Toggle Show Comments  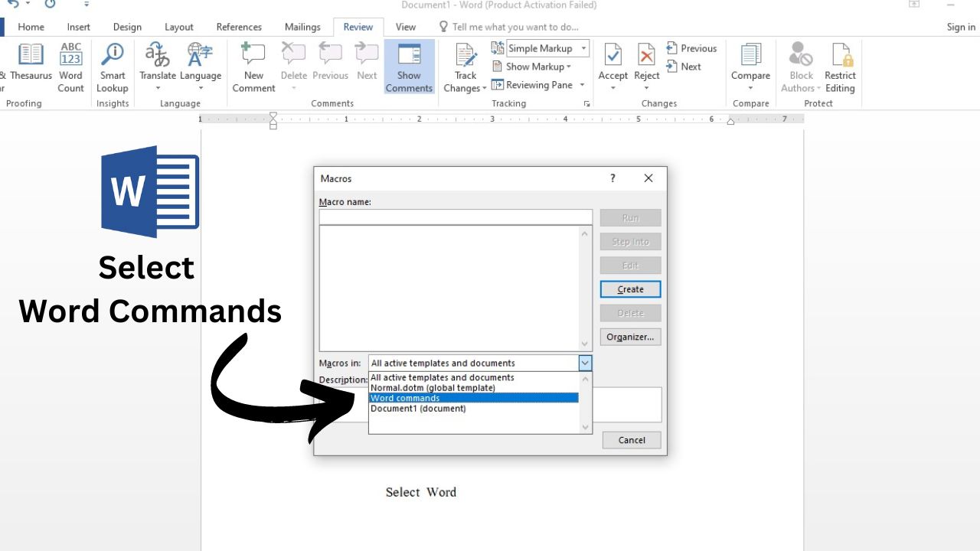point(409,67)
